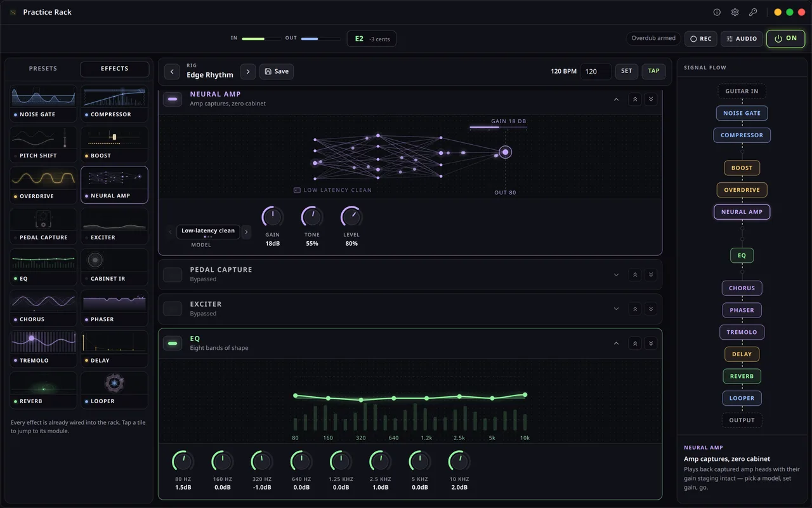Start recording with REC button

pos(700,39)
